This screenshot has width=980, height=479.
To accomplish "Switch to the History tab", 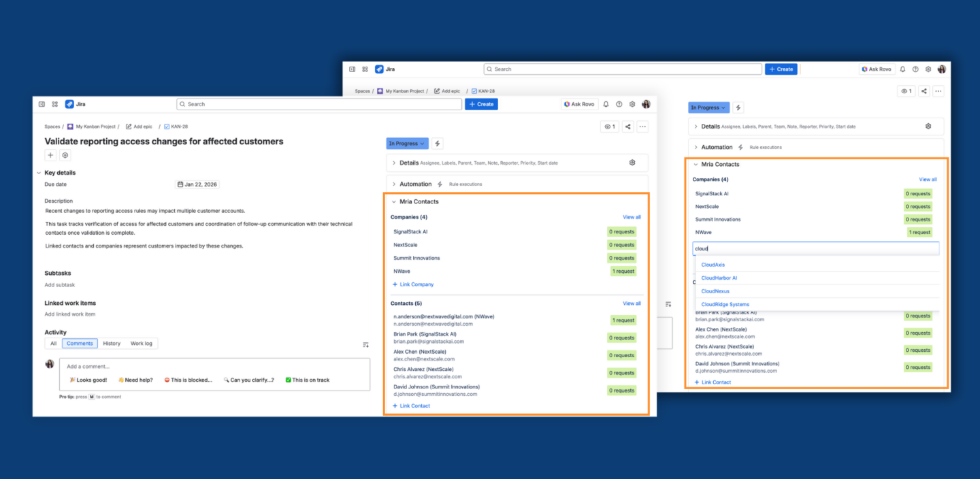I will 112,343.
